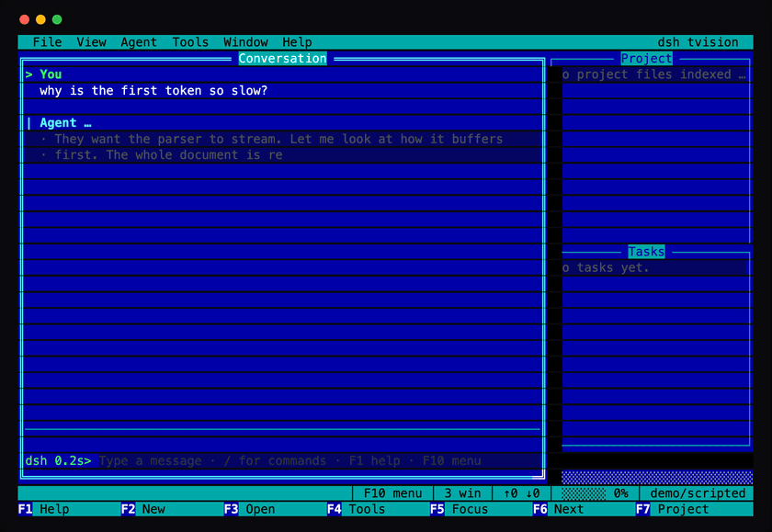Click 'first. The whole document is re' line
Screen dimensions: 772x532
click(x=168, y=155)
